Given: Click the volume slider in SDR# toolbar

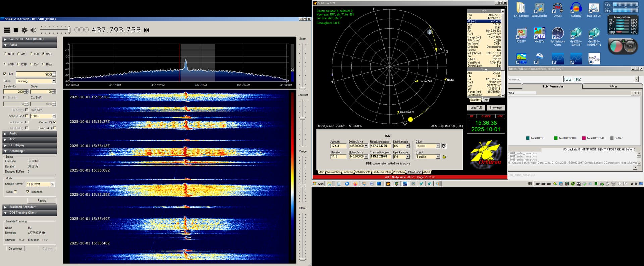Looking at the screenshot, I should click(55, 30).
